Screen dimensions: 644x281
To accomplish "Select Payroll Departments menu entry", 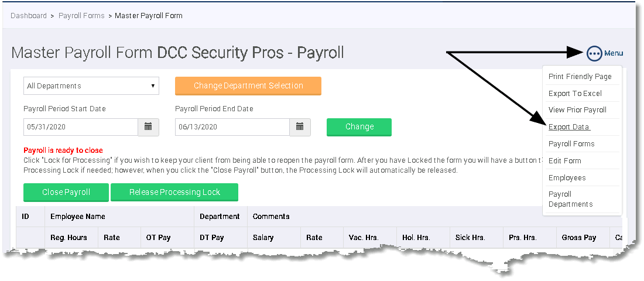I will pyautogui.click(x=570, y=199).
